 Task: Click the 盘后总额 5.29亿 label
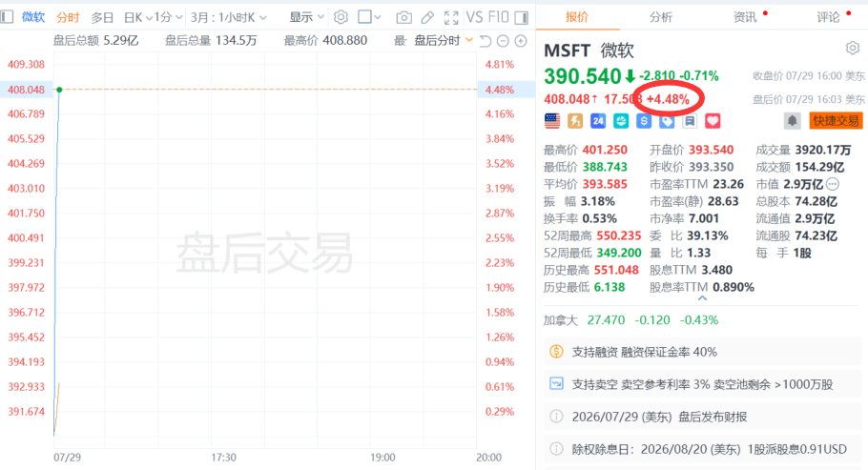click(x=95, y=40)
